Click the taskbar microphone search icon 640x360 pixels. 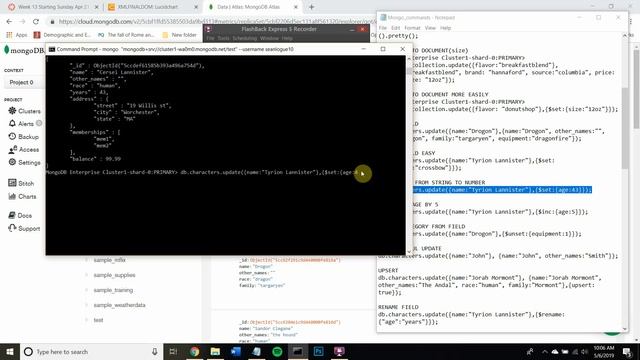point(155,351)
